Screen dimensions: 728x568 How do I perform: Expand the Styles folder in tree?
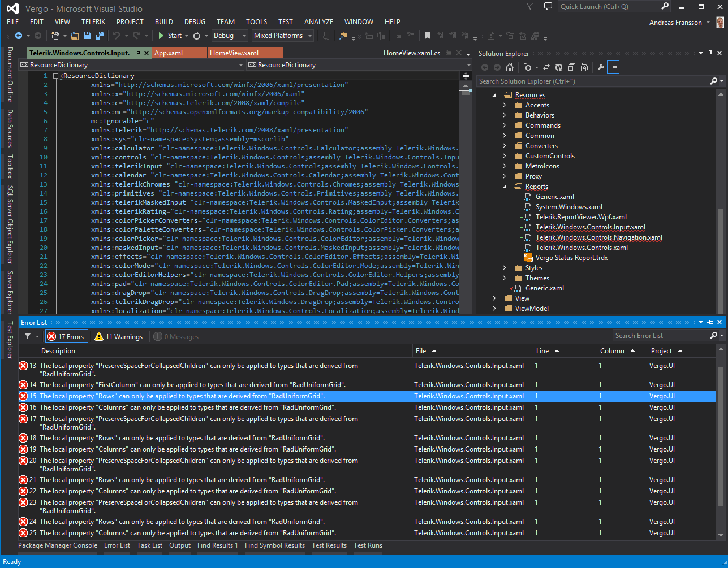tap(505, 268)
